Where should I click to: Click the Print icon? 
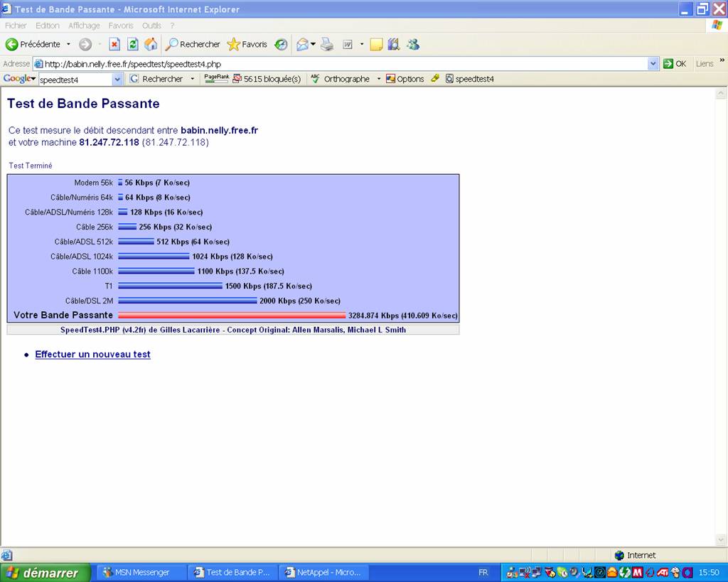click(326, 44)
